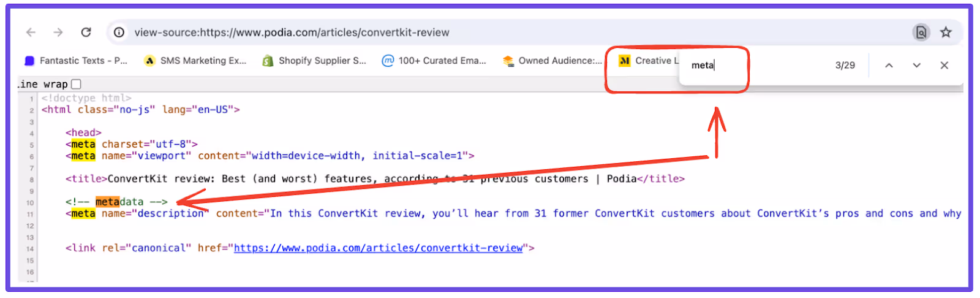This screenshot has width=980, height=298.
Task: Jump to previous find match with up chevron
Action: pyautogui.click(x=889, y=65)
